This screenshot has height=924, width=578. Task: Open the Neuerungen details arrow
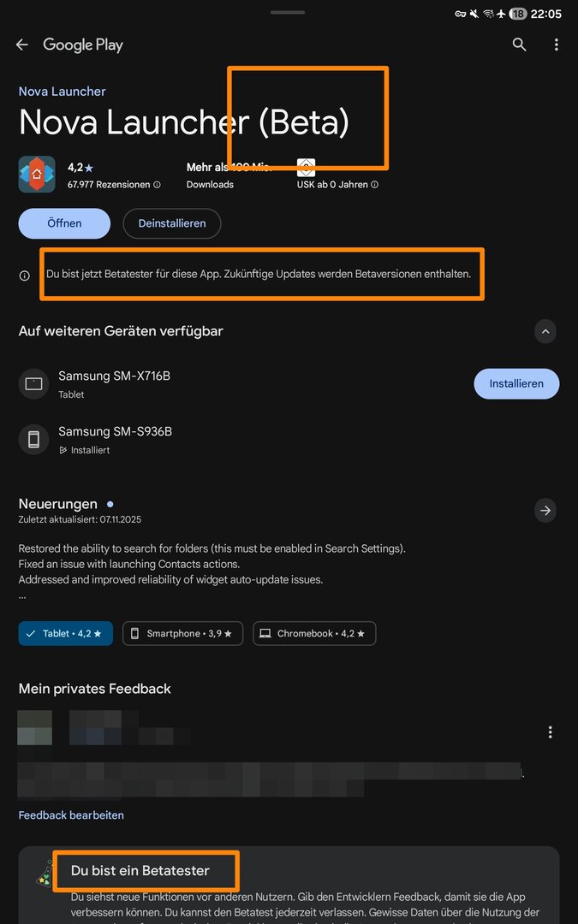coord(545,511)
